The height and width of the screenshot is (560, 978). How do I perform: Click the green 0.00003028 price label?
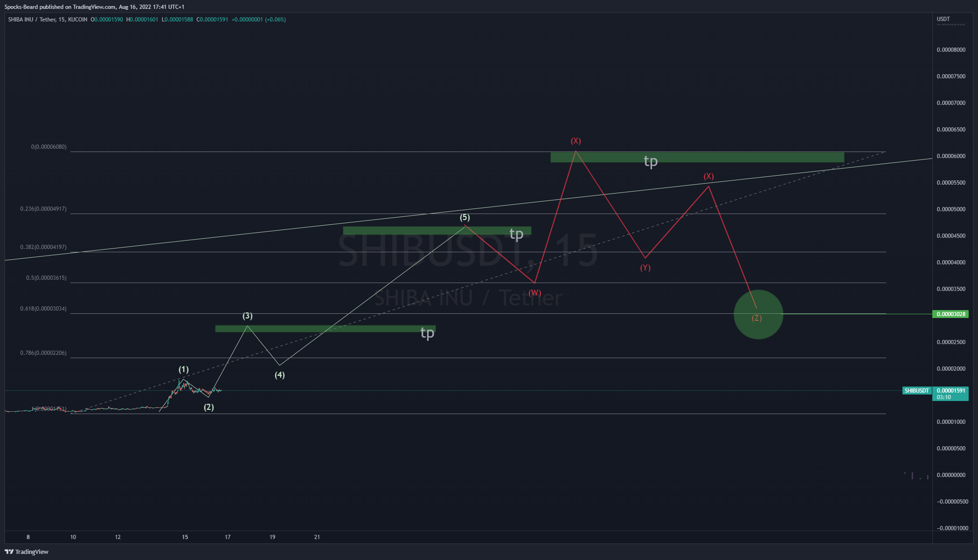pos(951,314)
